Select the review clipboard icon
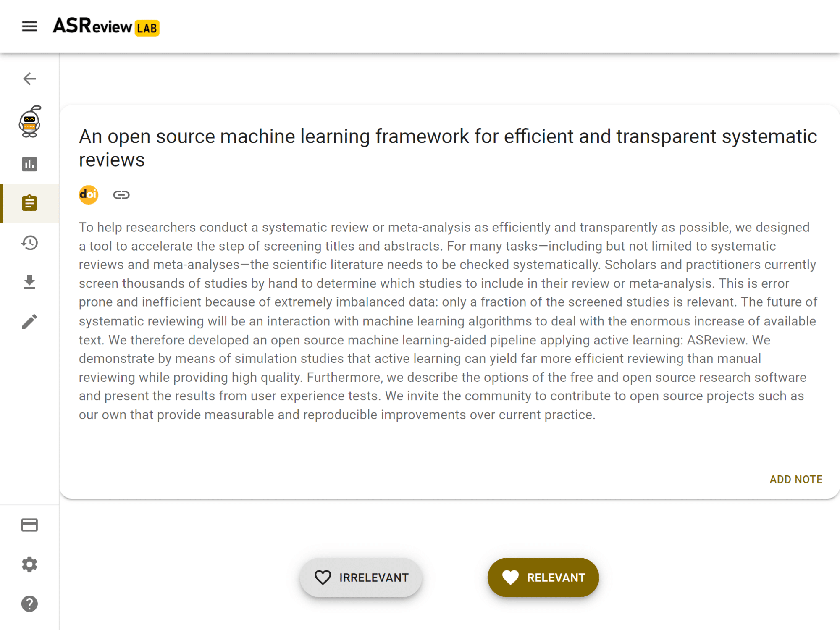This screenshot has width=840, height=630. [29, 203]
